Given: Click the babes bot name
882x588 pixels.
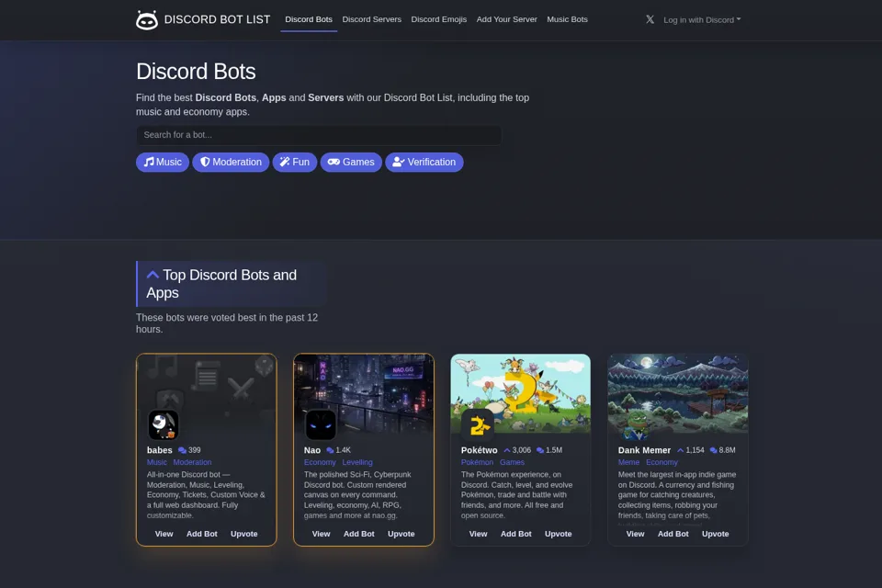Looking at the screenshot, I should 160,450.
